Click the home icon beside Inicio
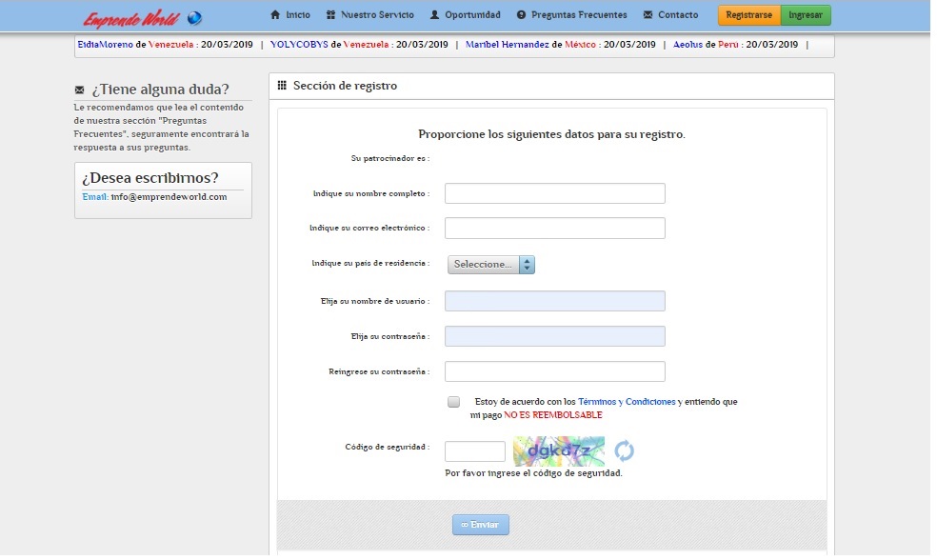 [275, 15]
